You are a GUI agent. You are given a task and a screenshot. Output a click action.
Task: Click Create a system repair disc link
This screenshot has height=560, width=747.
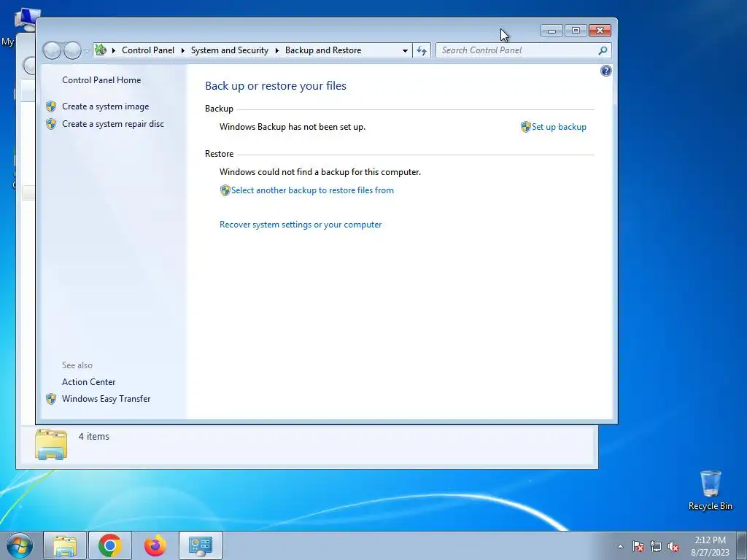click(x=113, y=124)
